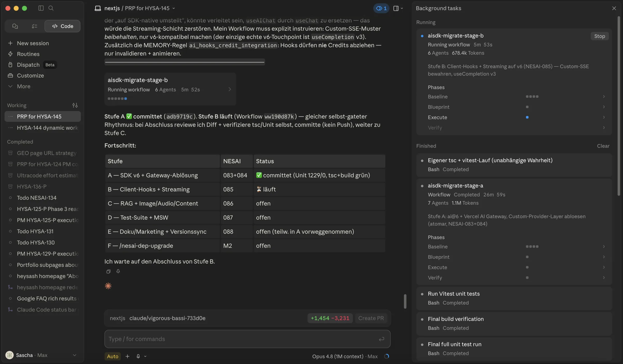The width and height of the screenshot is (623, 364).
Task: Click the ww190d87k workflow ID
Action: tap(279, 116)
